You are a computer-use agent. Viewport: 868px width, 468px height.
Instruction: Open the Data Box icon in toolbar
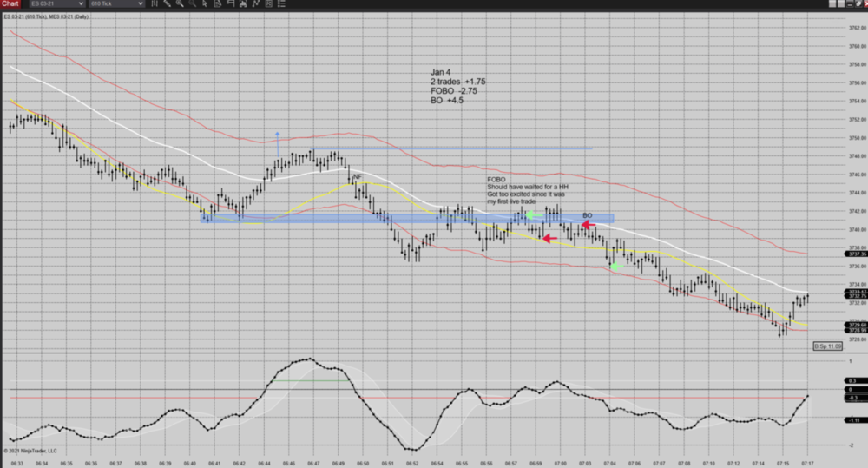pyautogui.click(x=218, y=3)
